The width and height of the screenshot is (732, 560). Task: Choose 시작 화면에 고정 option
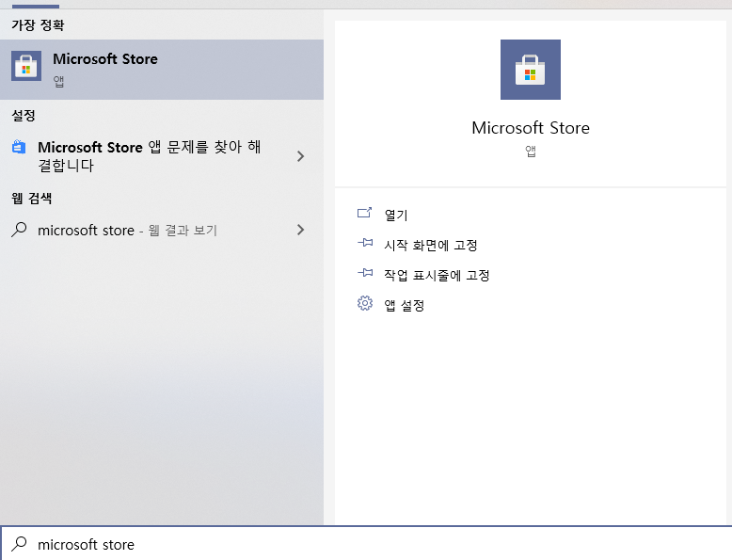(430, 246)
